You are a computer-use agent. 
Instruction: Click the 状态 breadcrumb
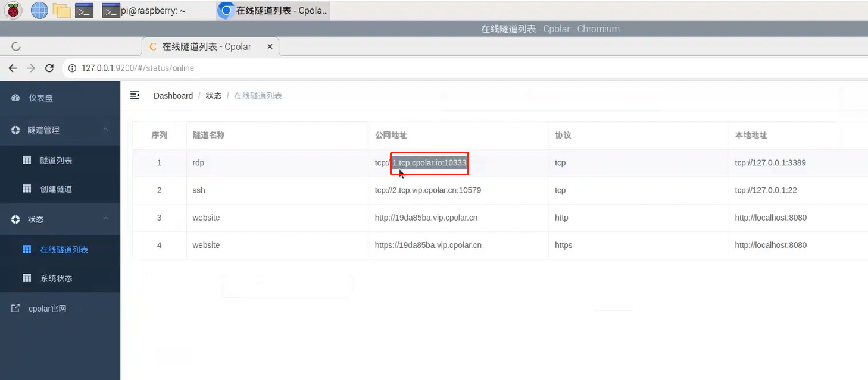[214, 96]
